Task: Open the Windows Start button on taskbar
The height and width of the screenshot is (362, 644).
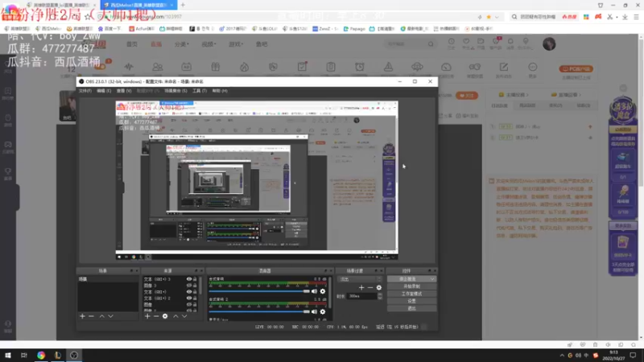Action: [8, 355]
